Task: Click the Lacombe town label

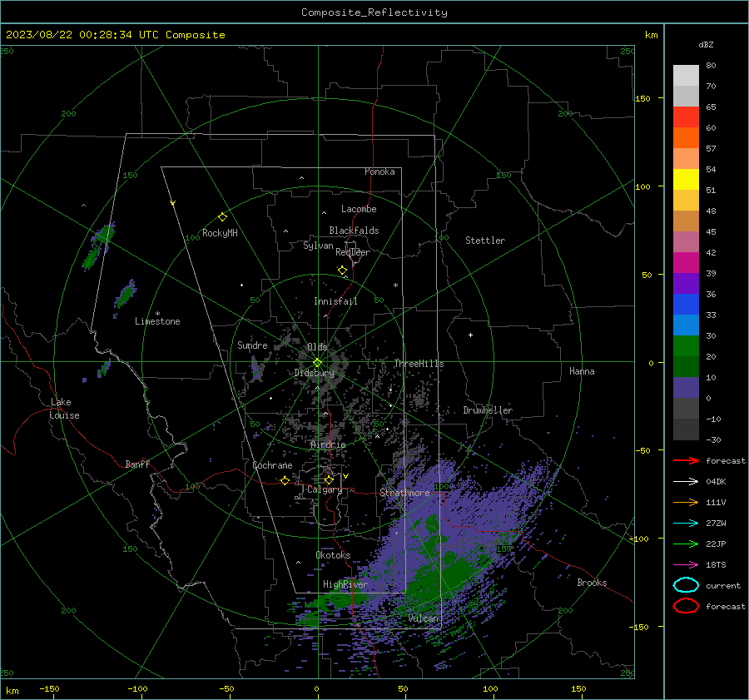Action: point(359,209)
